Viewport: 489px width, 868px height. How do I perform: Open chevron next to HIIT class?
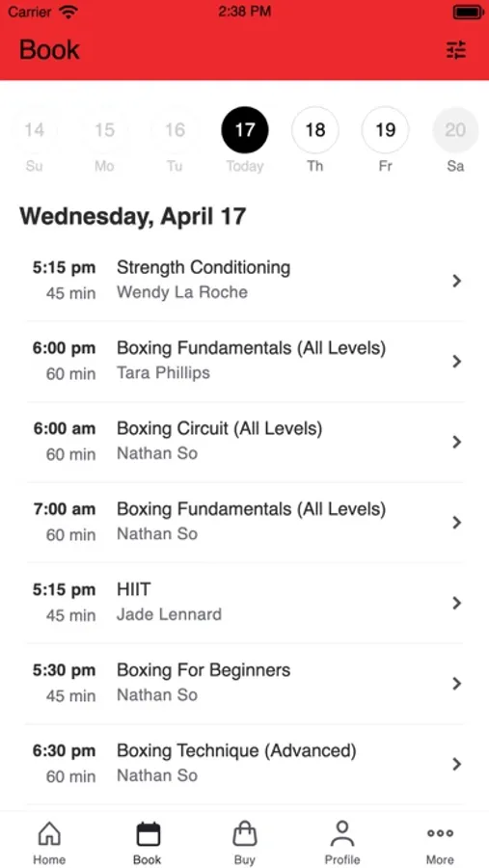[456, 603]
